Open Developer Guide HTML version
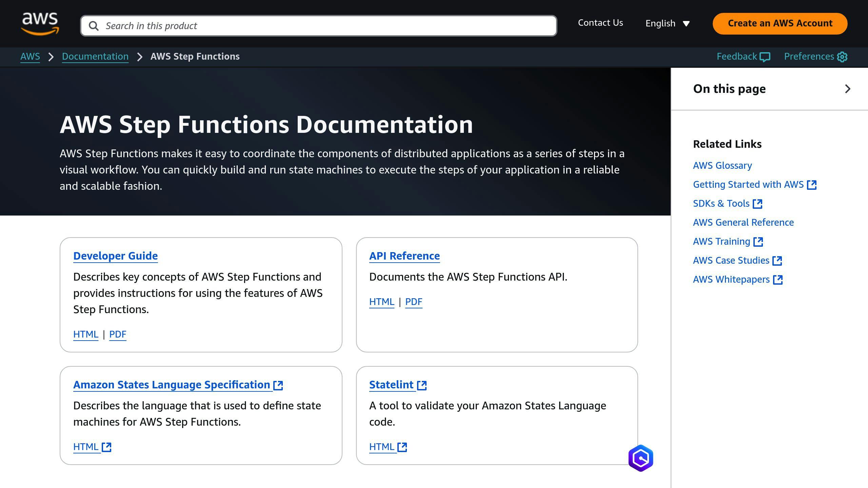 point(86,334)
